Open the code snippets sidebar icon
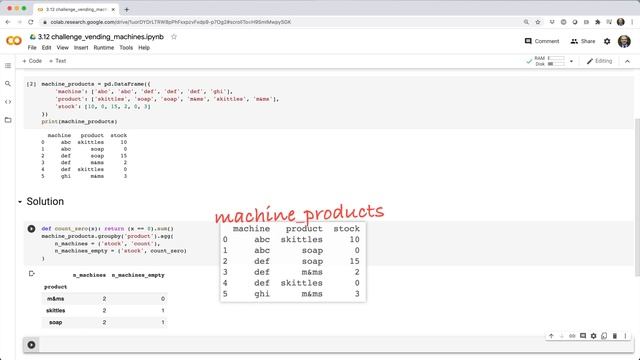The width and height of the screenshot is (640, 360). coord(8,102)
